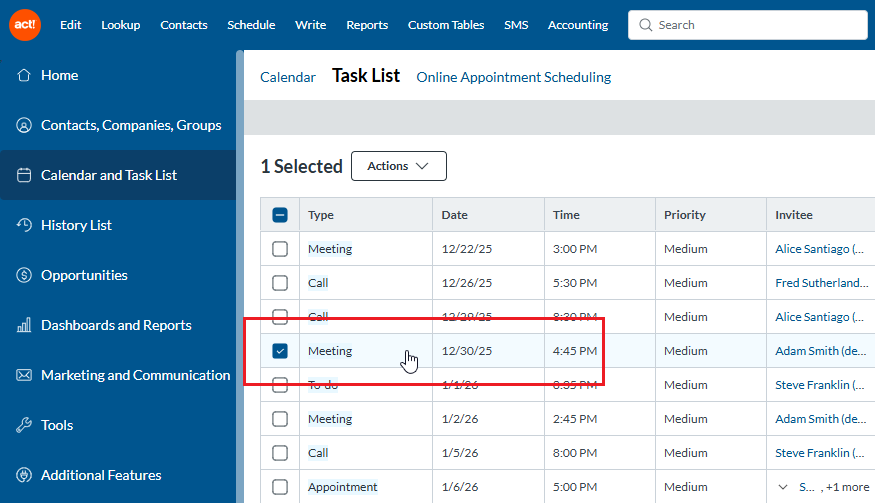Open the Accounting menu
Image resolution: width=875 pixels, height=503 pixels.
click(578, 25)
